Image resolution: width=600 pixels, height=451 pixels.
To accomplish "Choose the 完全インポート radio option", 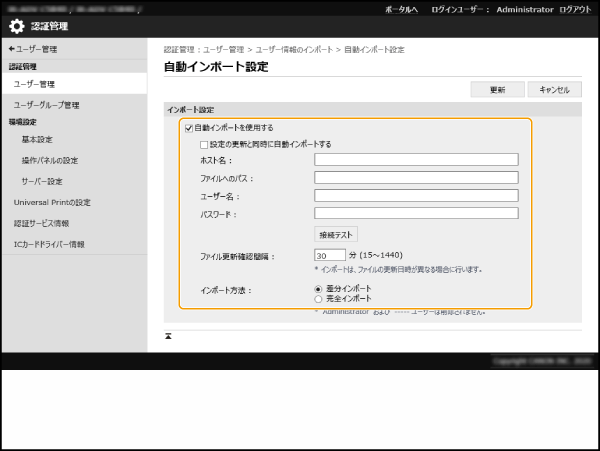I will coord(319,299).
